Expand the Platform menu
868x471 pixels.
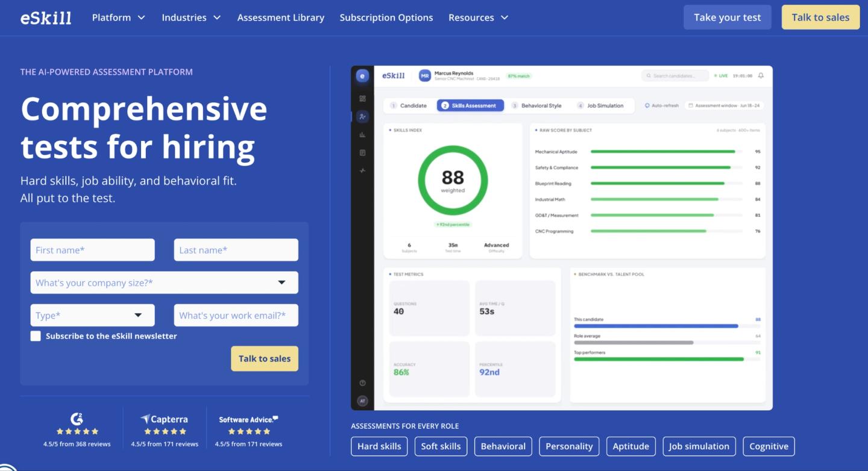click(119, 17)
